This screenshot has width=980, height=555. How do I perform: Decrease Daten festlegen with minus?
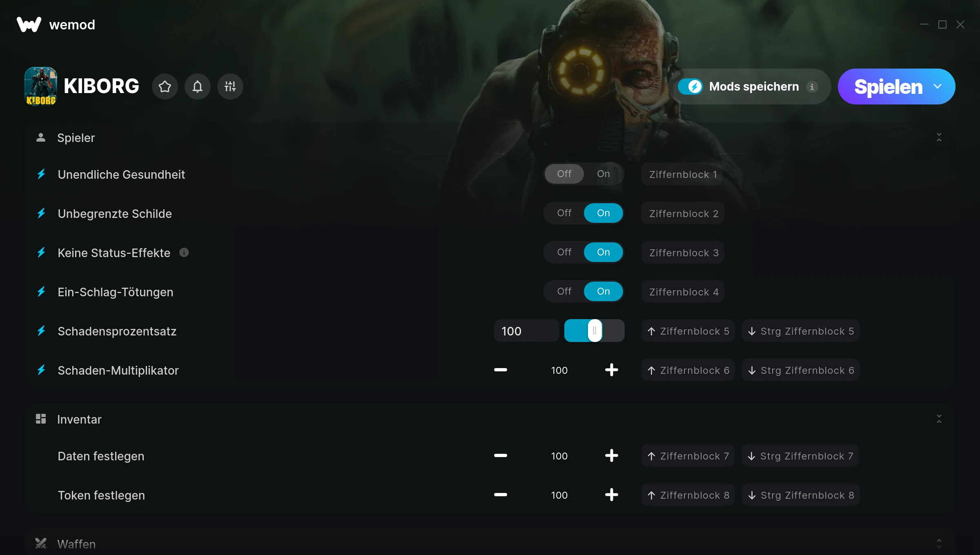501,455
